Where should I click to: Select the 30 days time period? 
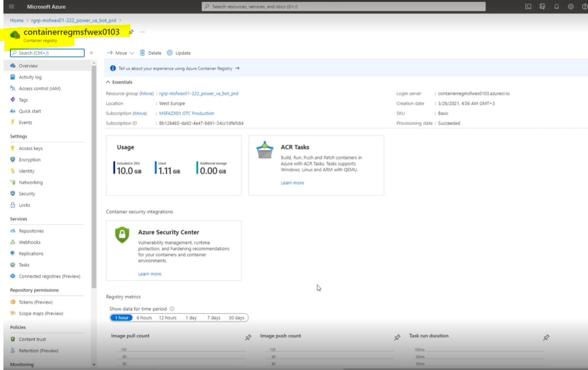[x=236, y=318]
